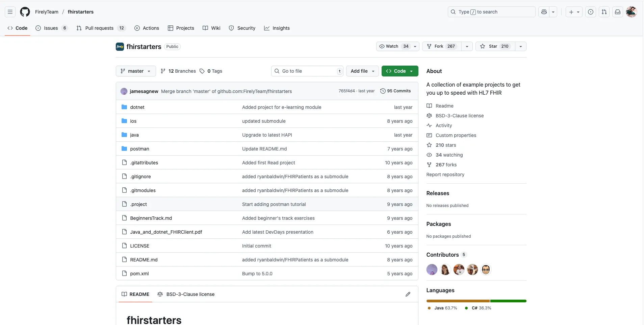View the 95 Commits history

395,91
